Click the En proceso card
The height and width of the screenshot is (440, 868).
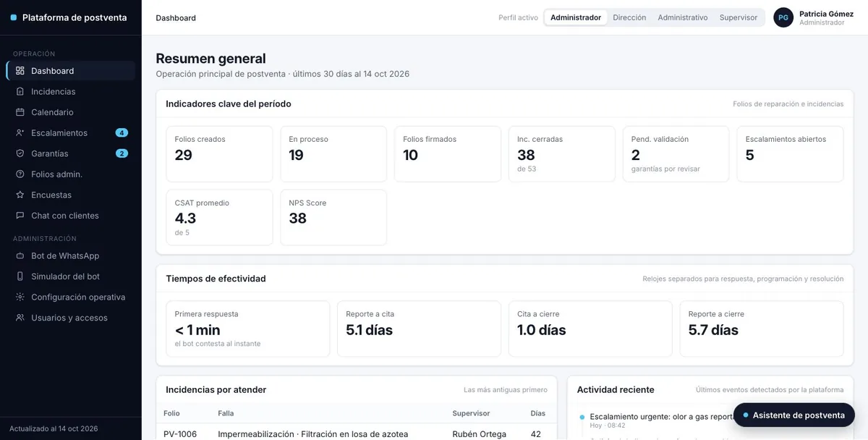333,154
